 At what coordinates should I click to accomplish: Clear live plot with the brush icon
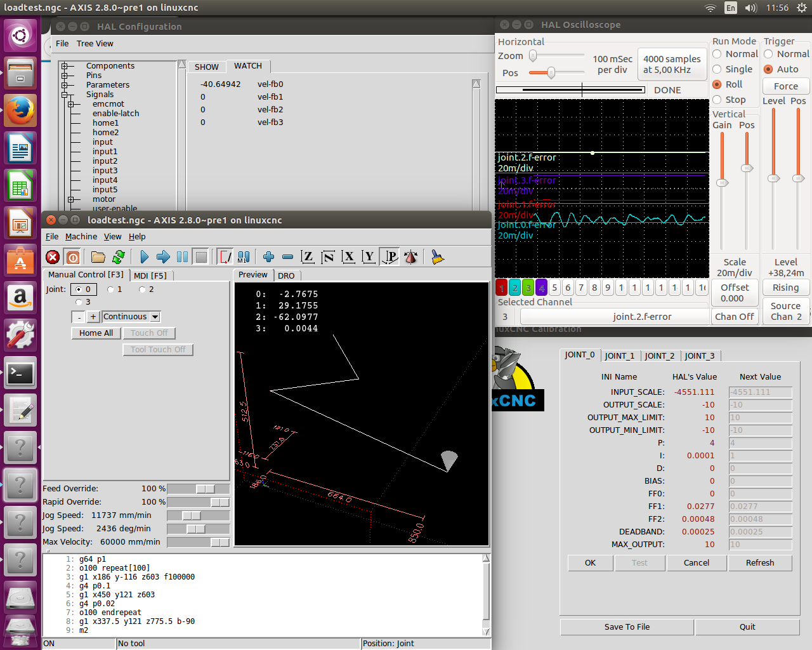(x=437, y=256)
